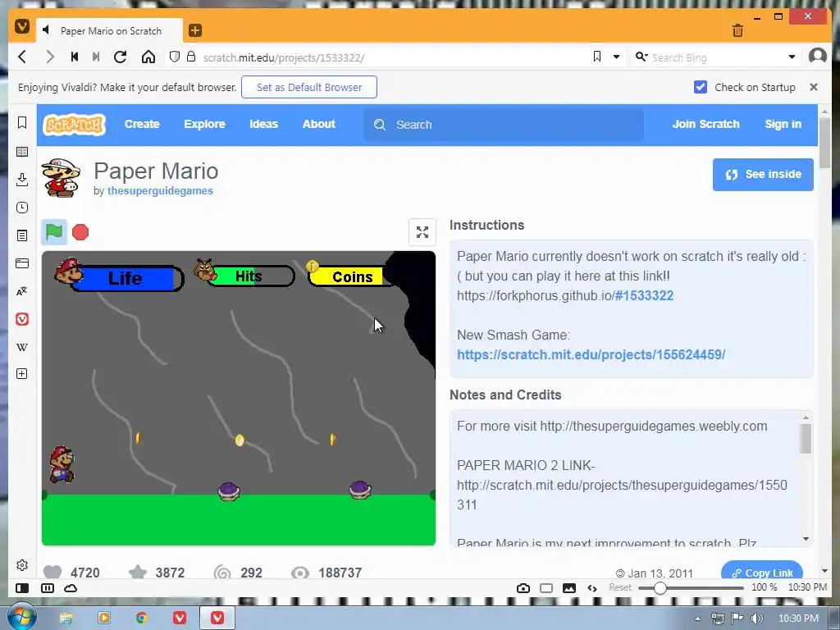Love this project via heart icon
Viewport: 840px width, 630px height.
pyautogui.click(x=52, y=572)
